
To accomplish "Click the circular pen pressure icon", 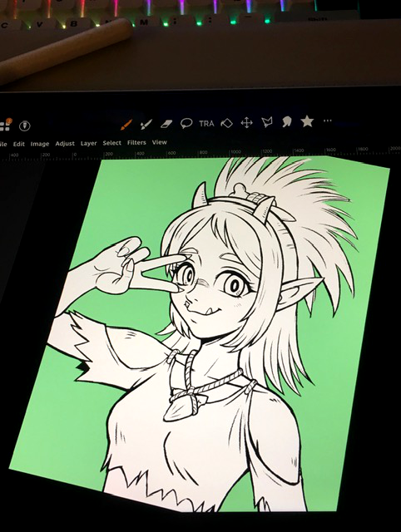I will [x=24, y=126].
